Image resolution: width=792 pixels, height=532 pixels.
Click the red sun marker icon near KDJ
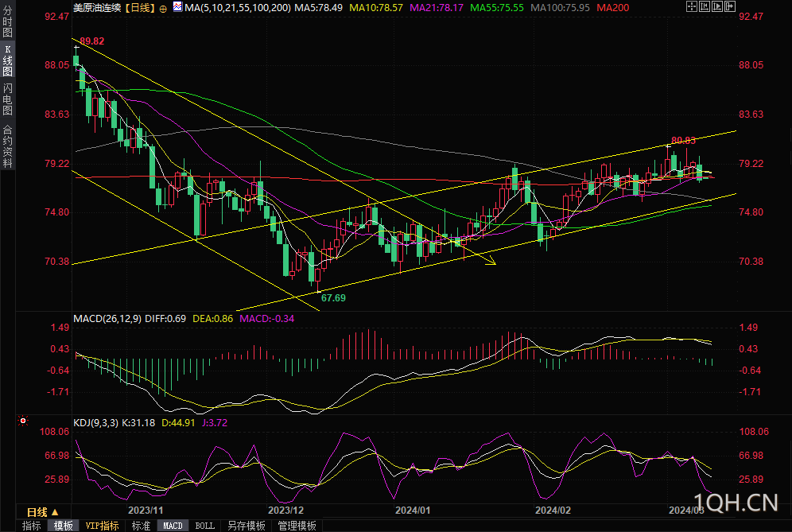coord(23,421)
